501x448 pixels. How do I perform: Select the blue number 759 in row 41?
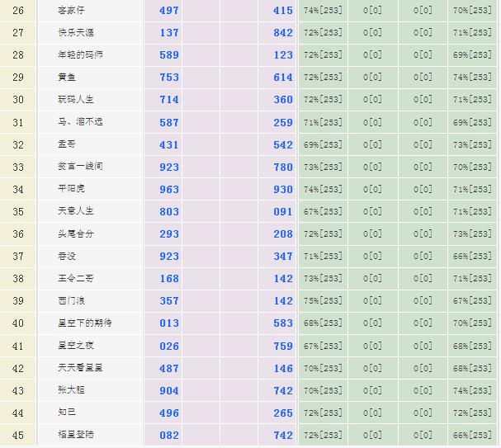(x=282, y=345)
